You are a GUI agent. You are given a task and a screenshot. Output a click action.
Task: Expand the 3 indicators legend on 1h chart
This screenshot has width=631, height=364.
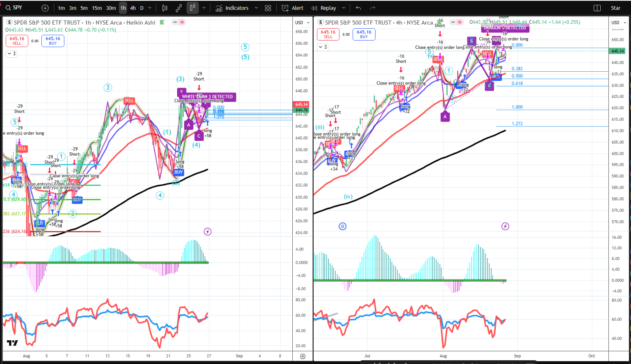point(11,54)
